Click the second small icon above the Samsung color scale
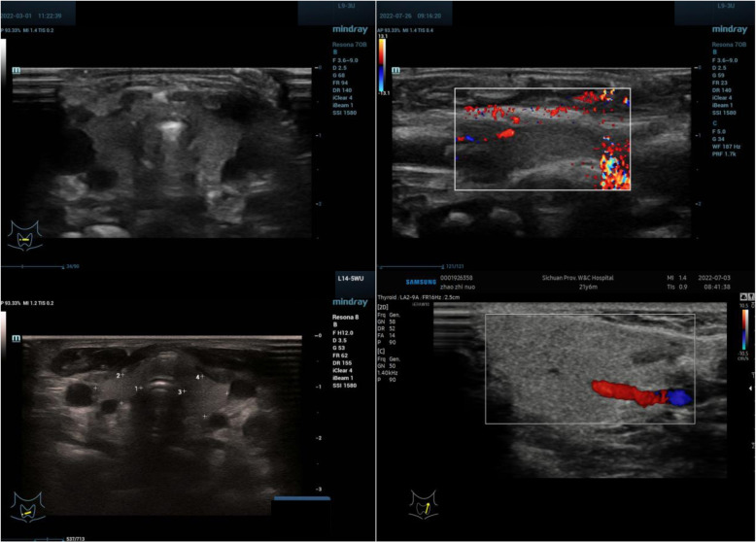 point(752,297)
